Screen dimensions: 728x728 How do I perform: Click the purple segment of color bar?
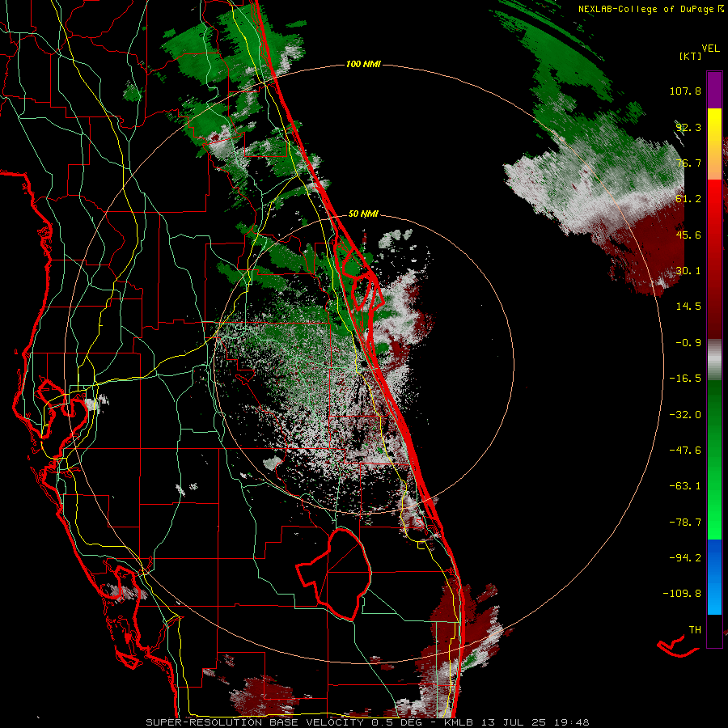click(x=714, y=91)
